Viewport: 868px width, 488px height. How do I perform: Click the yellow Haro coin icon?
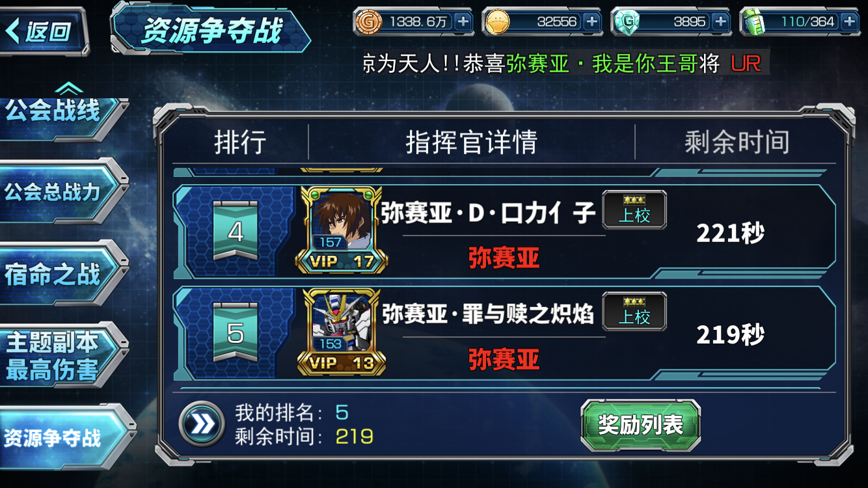click(x=496, y=21)
